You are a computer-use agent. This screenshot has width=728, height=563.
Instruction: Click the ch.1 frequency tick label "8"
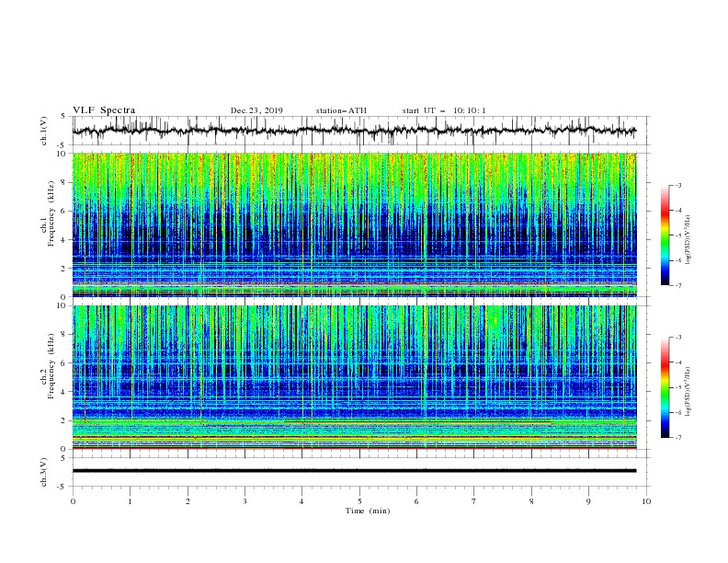63,182
